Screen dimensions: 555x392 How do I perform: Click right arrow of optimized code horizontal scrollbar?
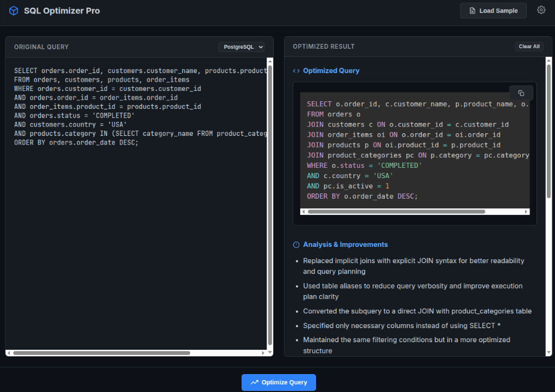coord(526,212)
